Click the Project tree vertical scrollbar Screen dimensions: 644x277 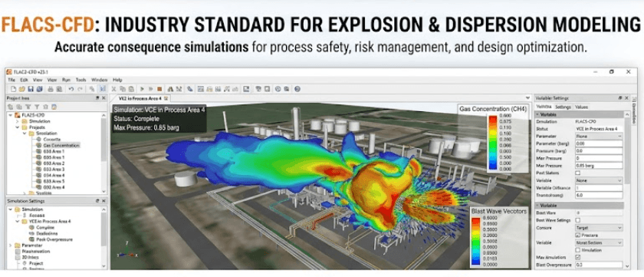(103, 152)
